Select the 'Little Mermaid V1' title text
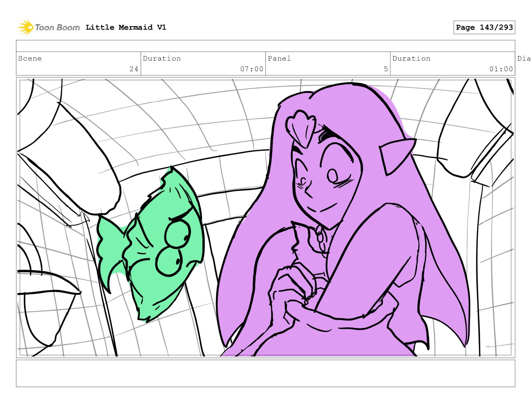Viewport: 532px width, 411px height. click(126, 27)
